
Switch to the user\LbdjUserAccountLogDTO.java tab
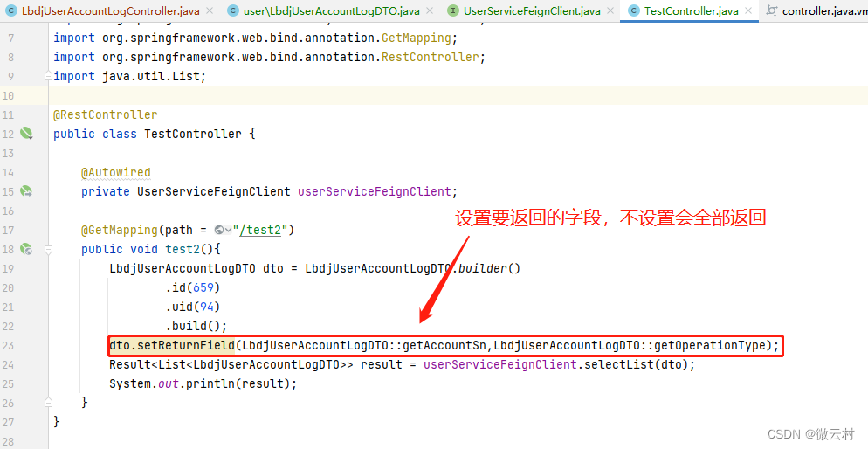point(332,11)
